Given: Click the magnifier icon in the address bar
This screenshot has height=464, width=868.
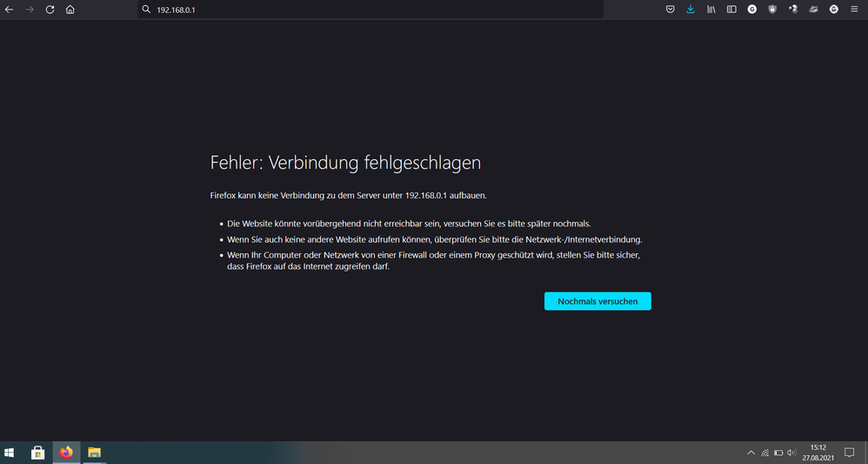Looking at the screenshot, I should click(146, 10).
